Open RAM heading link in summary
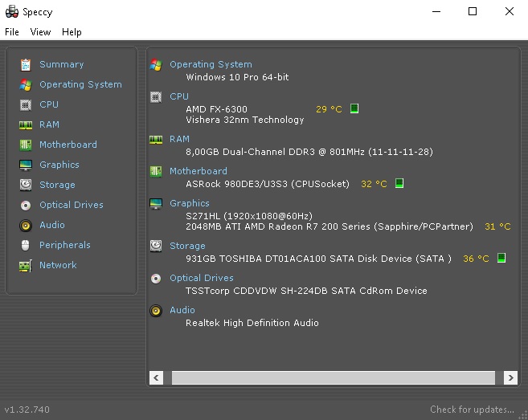Screen dimensions: 528x420 [179, 139]
